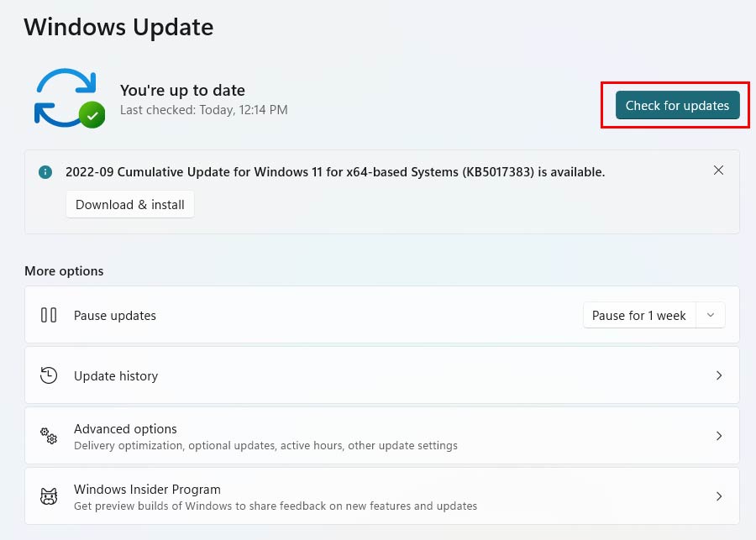Click the Windows Insider Program cat icon
This screenshot has width=756, height=540.
tap(49, 496)
